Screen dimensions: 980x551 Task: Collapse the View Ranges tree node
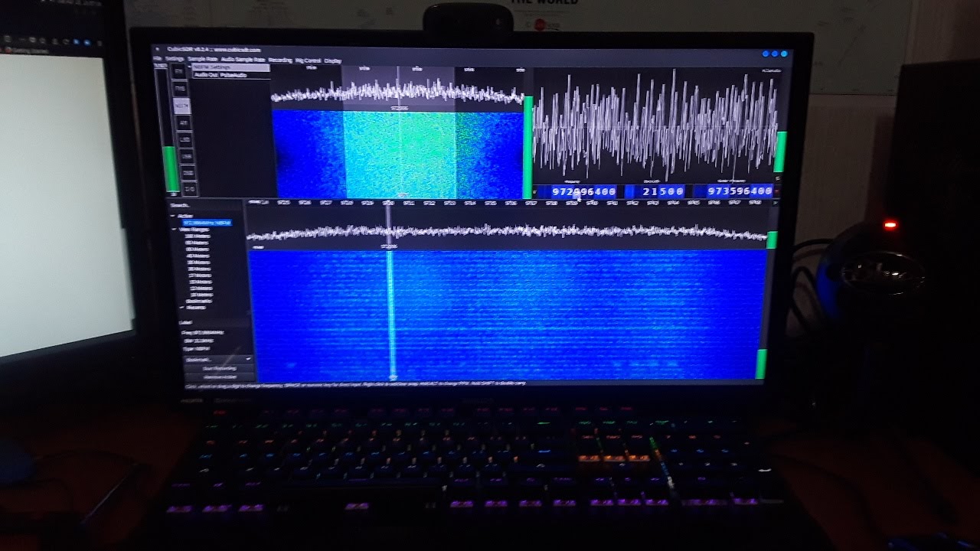174,230
